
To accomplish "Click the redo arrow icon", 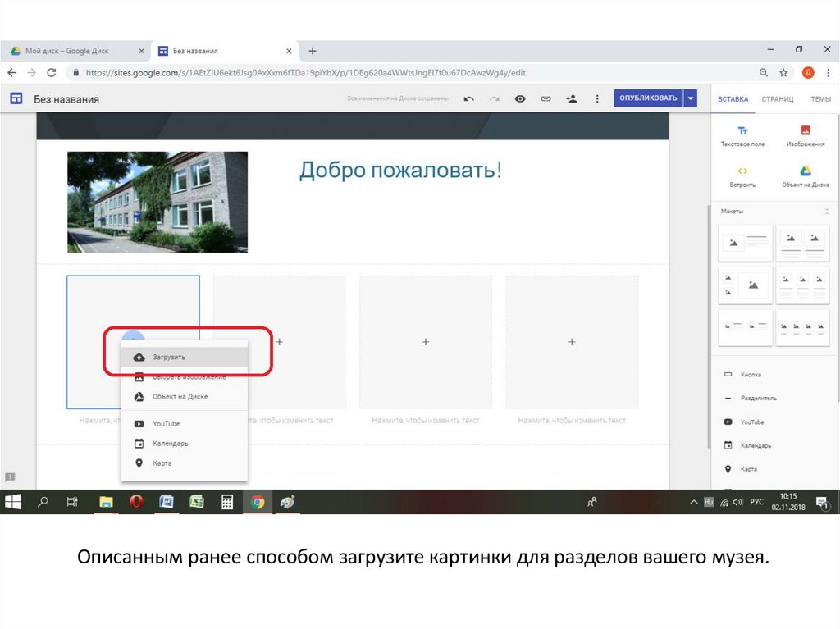I will (494, 98).
